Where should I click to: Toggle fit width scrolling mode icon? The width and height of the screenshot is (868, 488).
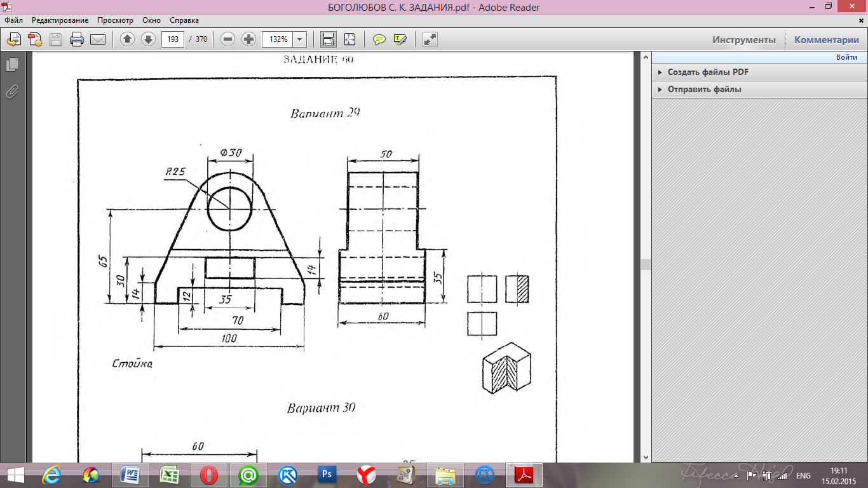pos(329,39)
